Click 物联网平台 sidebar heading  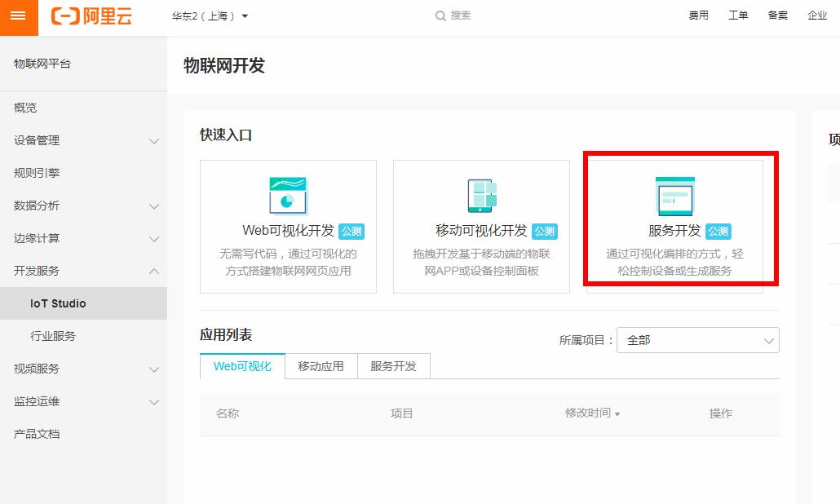click(x=42, y=64)
